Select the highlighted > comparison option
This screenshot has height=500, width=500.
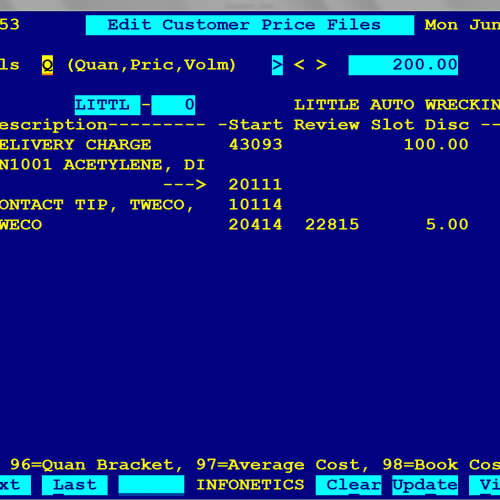click(x=277, y=65)
